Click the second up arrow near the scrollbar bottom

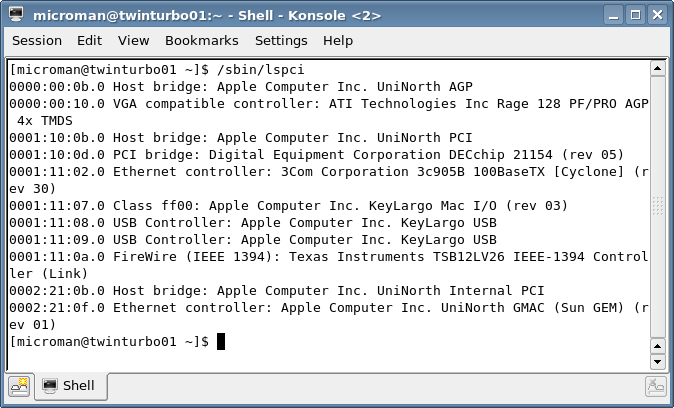pos(657,346)
